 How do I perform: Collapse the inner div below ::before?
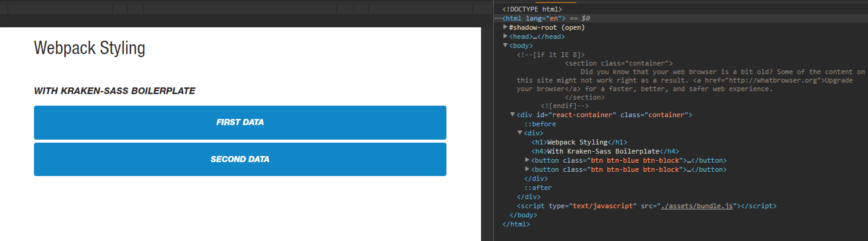tap(520, 132)
